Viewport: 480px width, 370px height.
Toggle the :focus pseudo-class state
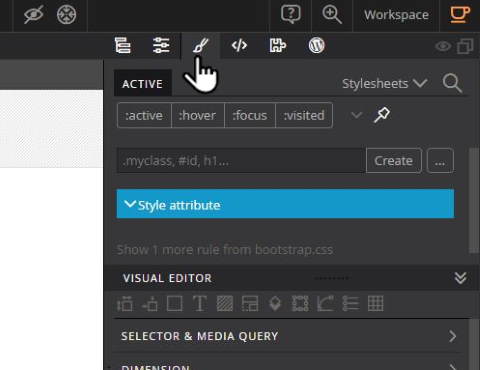coord(250,115)
